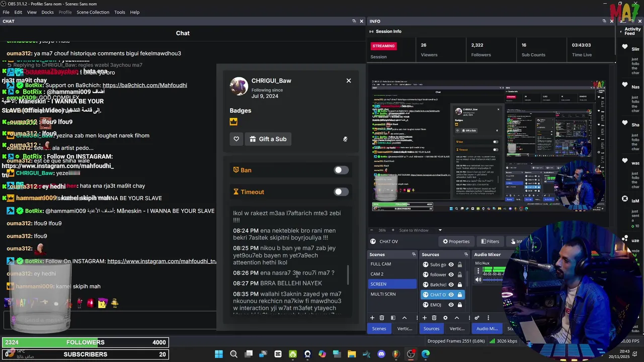
Task: Open the Edit menu
Action: pos(18,12)
